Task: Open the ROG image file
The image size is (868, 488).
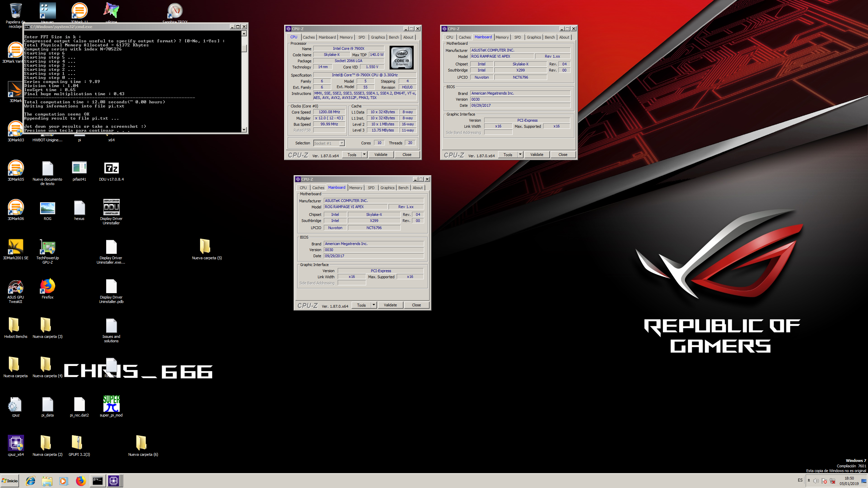Action: click(x=47, y=211)
